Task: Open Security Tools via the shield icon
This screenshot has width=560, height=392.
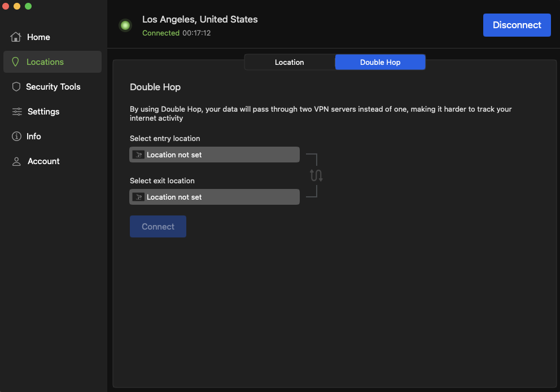Action: [16, 87]
